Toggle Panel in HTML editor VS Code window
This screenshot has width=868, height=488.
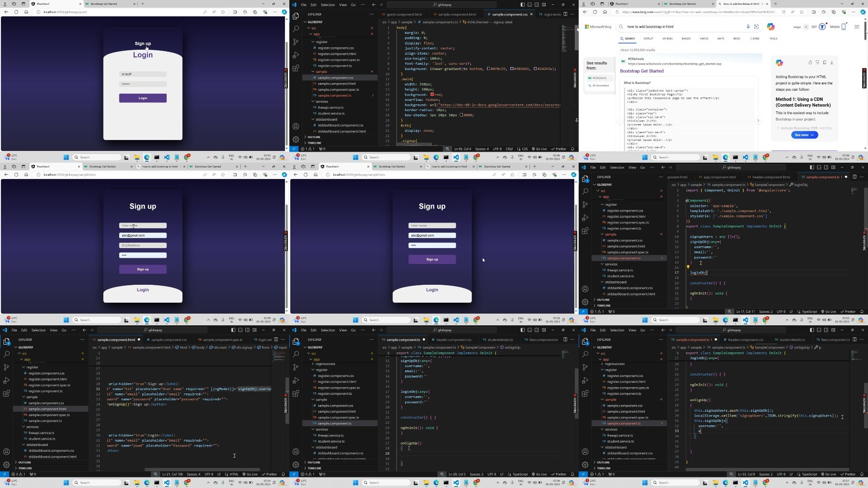[240, 330]
